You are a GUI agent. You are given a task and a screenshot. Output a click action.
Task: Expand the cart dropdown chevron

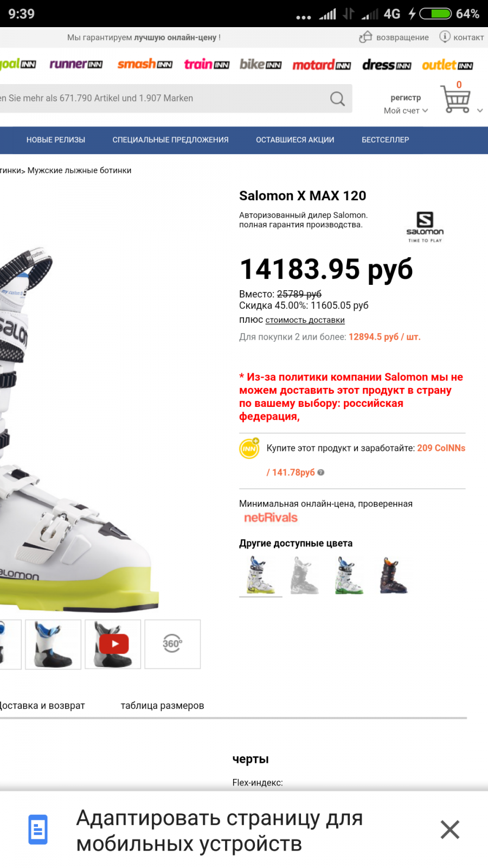[480, 111]
